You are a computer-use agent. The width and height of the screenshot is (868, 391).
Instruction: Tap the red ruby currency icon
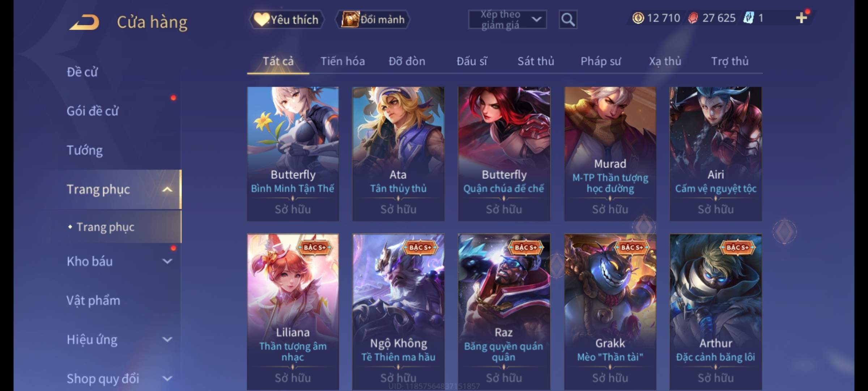(x=693, y=18)
